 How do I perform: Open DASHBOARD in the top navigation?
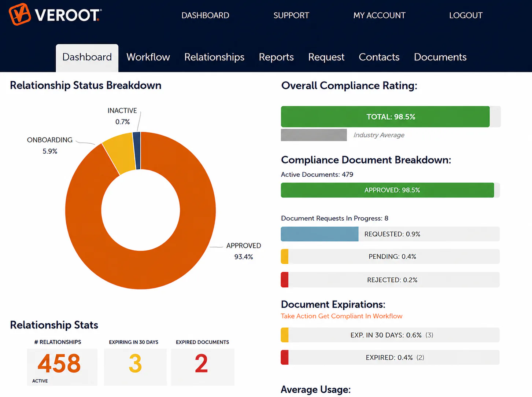pos(205,15)
